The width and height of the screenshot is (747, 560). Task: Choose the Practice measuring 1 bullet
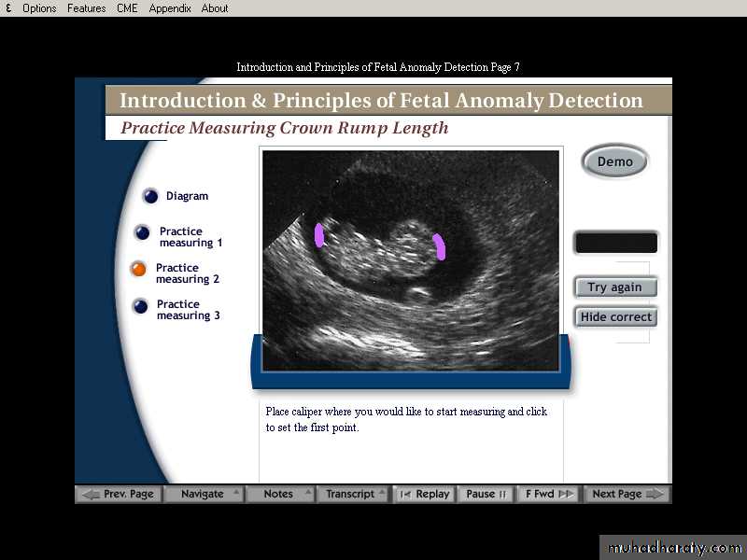click(x=142, y=233)
